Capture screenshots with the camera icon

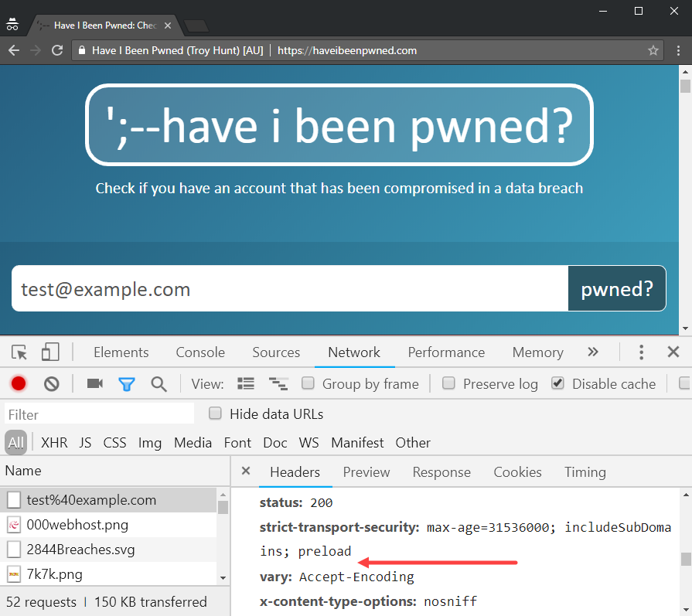[x=95, y=383]
